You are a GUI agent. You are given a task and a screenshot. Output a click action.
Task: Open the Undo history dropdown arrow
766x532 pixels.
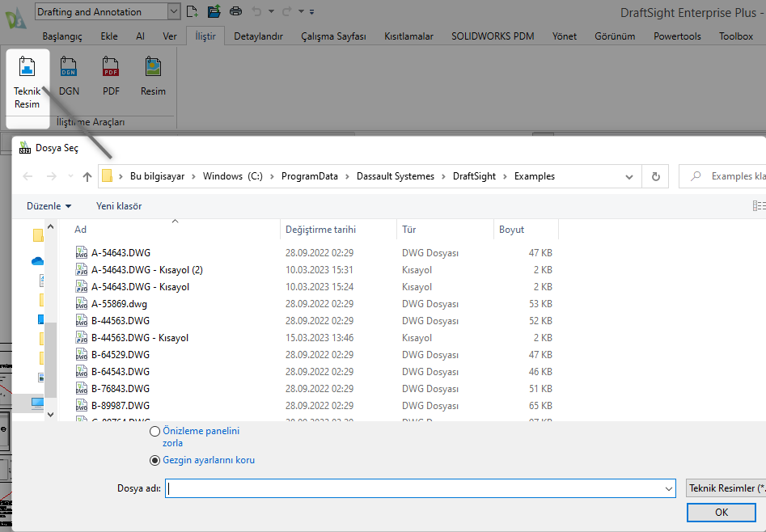pos(271,11)
